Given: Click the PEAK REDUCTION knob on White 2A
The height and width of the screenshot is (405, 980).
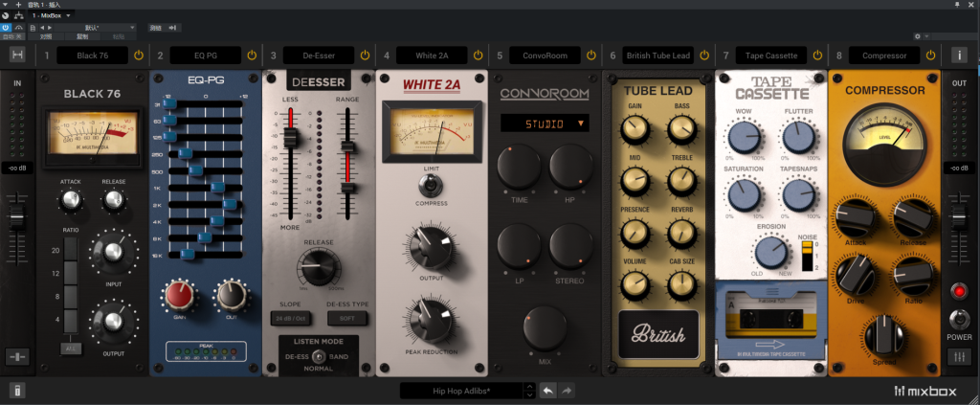Looking at the screenshot, I should (x=431, y=322).
